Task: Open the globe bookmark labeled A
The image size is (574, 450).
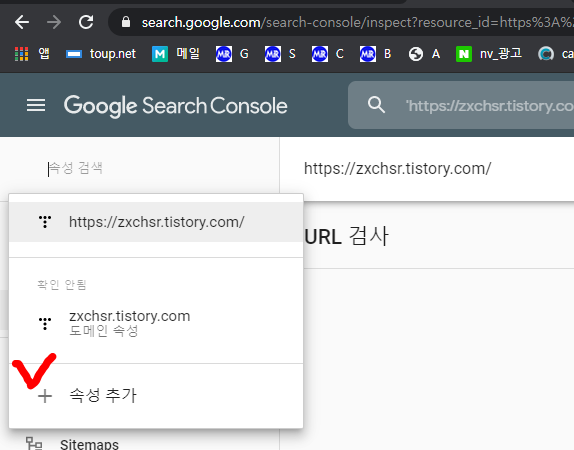Action: click(425, 54)
